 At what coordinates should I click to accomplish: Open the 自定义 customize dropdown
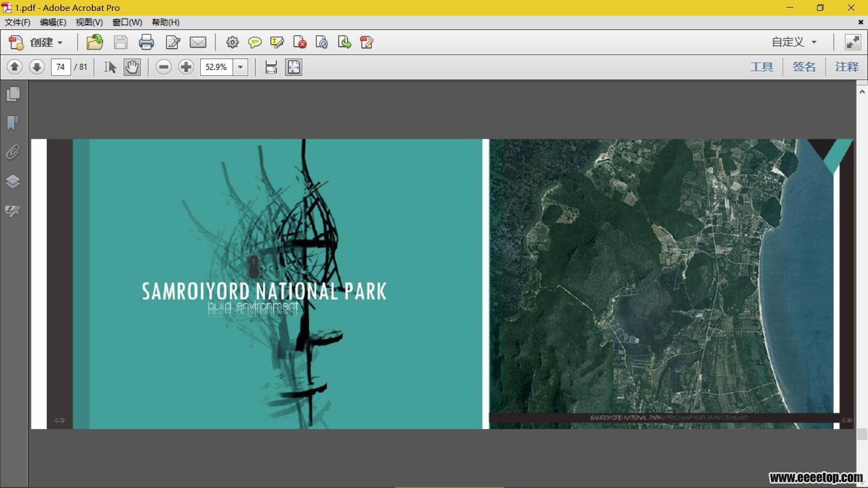(794, 42)
